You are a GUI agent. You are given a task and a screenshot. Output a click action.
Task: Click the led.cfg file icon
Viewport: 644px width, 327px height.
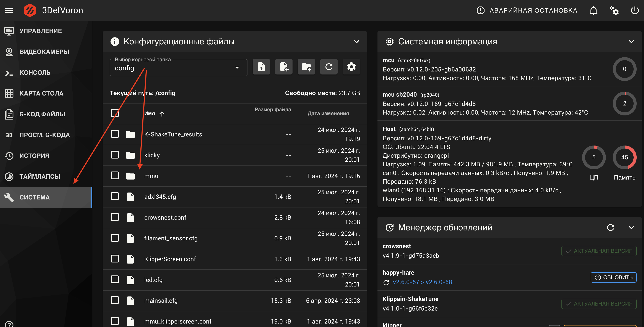(x=130, y=280)
